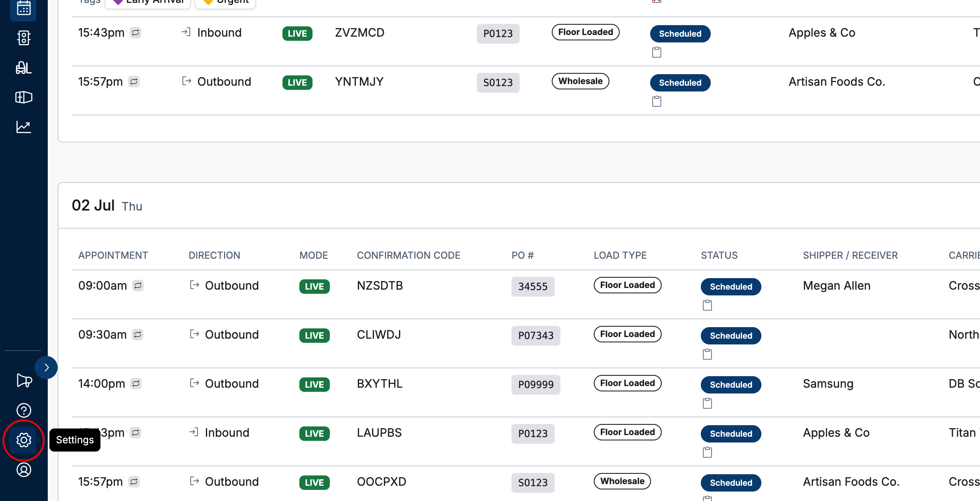Click clipboard icon under LAUPBS Scheduled status
980x501 pixels.
click(707, 452)
